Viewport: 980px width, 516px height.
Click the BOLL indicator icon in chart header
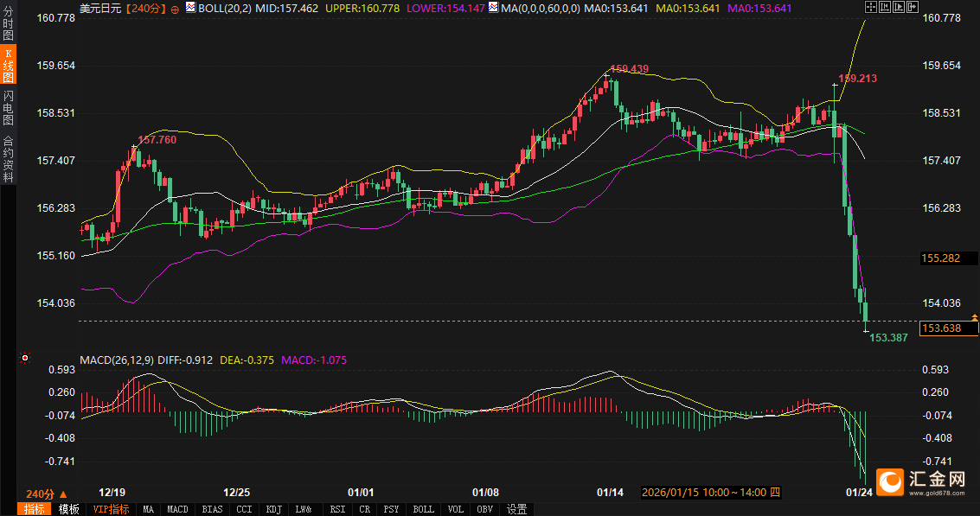[190, 8]
